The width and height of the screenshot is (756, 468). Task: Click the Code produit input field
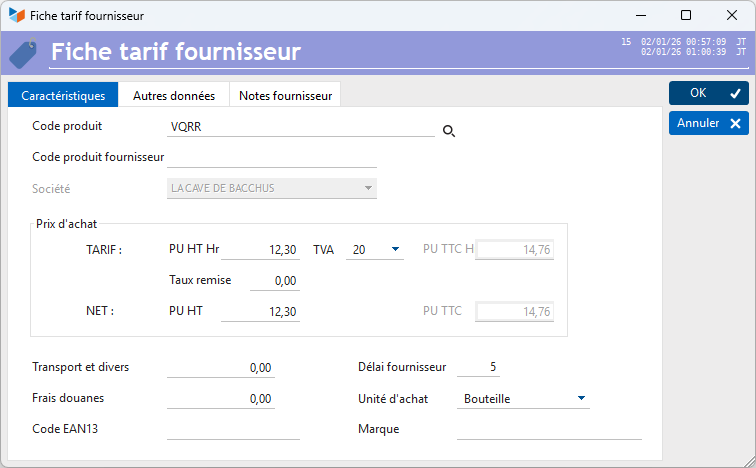[300, 128]
